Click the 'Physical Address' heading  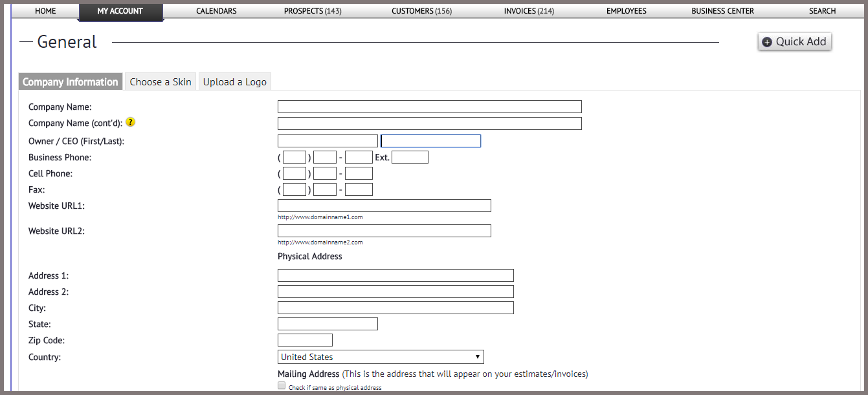(x=310, y=256)
